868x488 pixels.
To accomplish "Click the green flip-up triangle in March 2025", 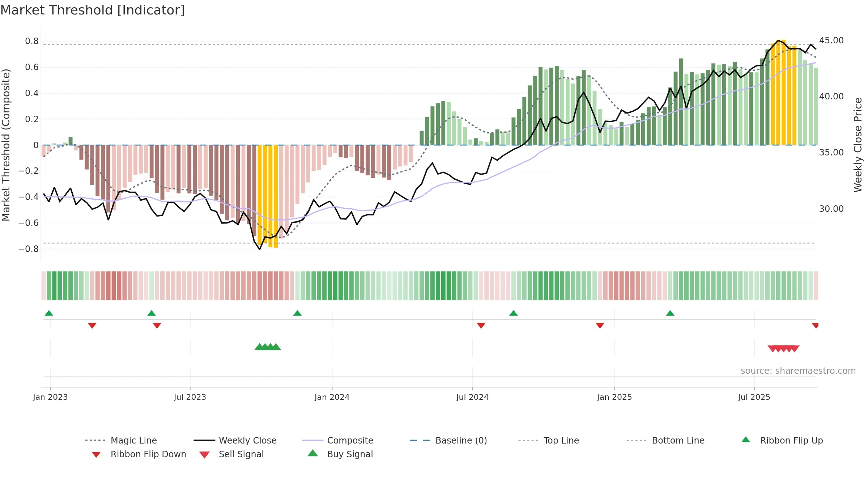I will point(670,313).
